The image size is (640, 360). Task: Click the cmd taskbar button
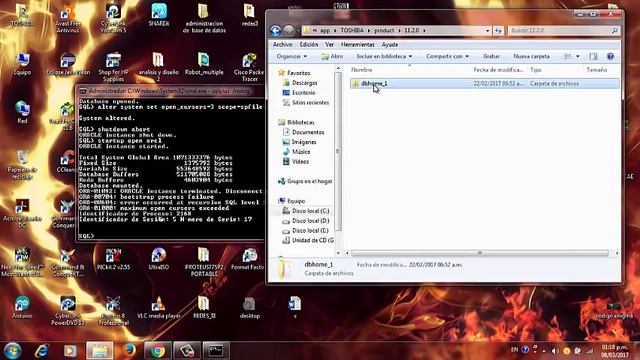point(216,351)
